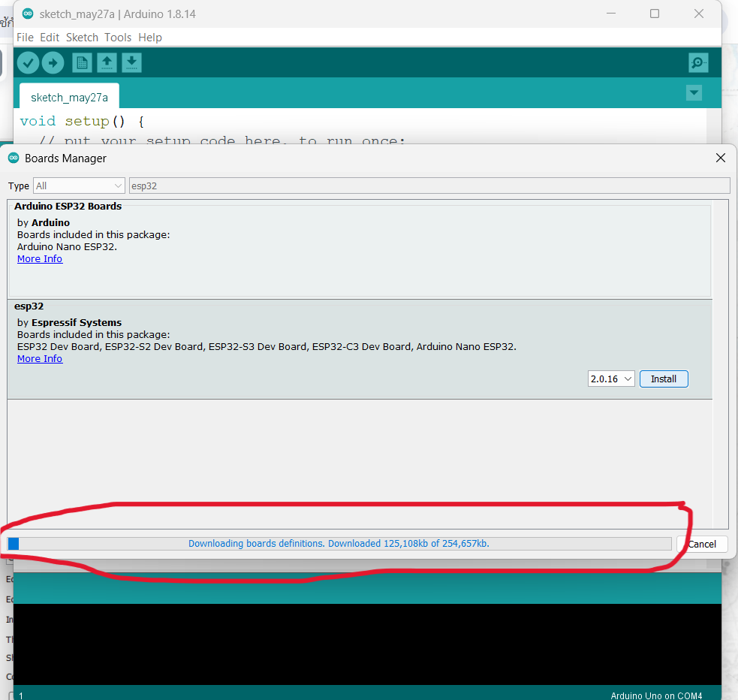Minimize the Arduino IDE window

tap(611, 14)
